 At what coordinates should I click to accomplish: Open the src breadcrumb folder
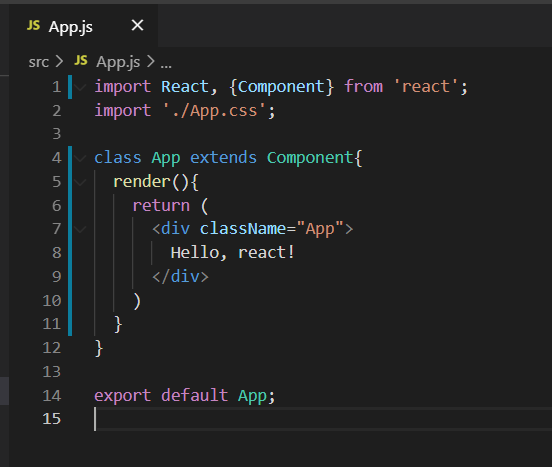click(38, 62)
